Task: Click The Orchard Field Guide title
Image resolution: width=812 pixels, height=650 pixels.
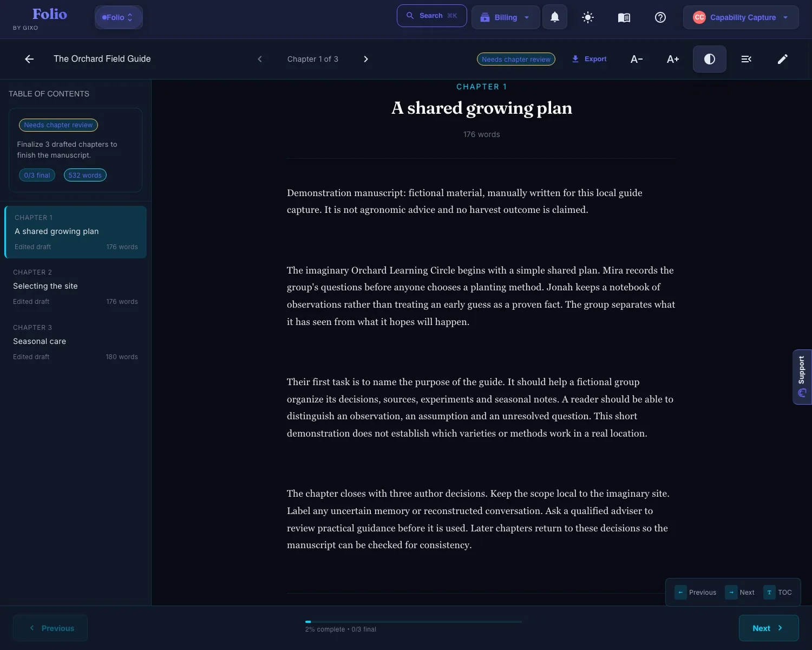Action: coord(102,58)
